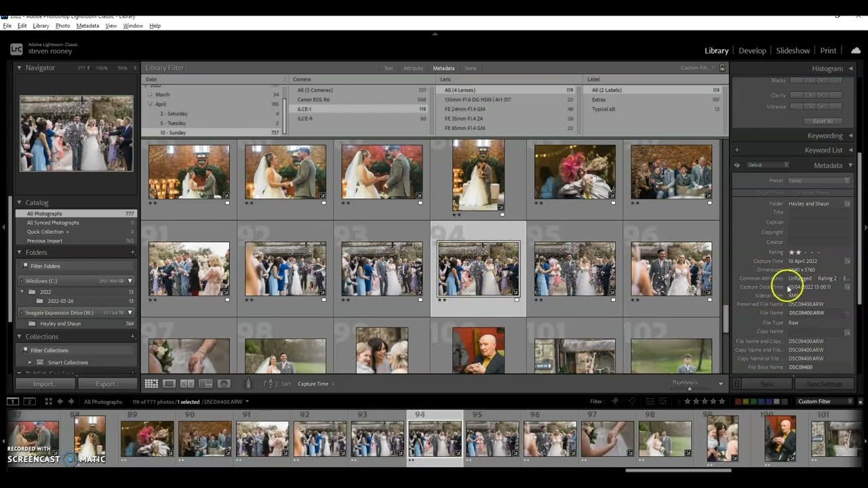Expand the Histogram panel
The image size is (868, 488).
click(x=851, y=68)
